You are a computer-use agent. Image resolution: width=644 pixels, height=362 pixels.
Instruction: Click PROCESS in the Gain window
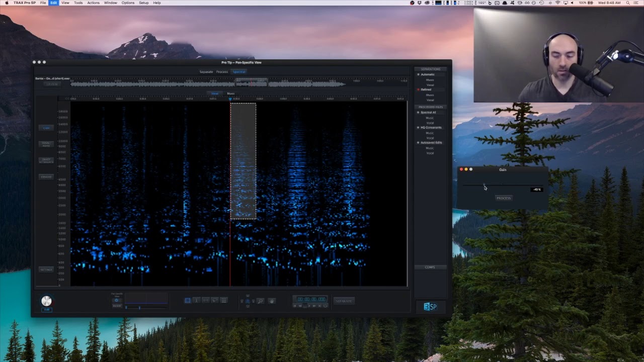[x=504, y=198]
